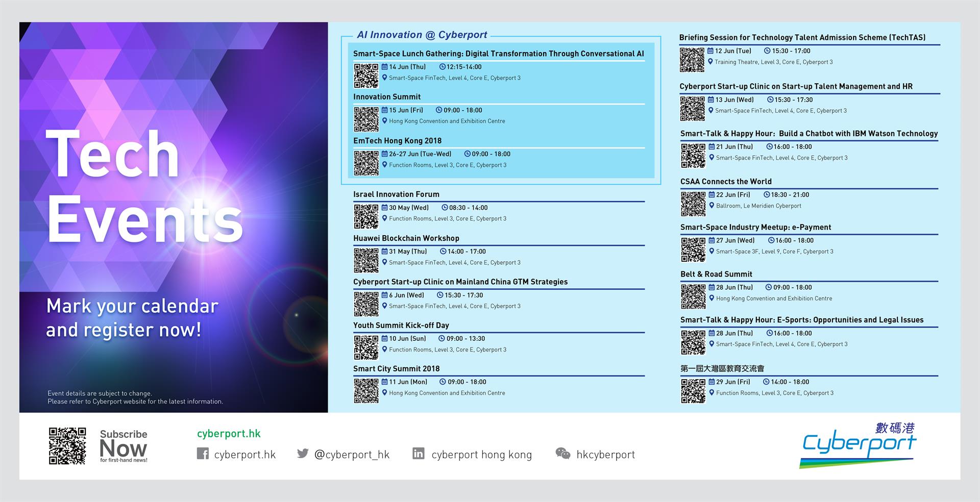This screenshot has height=502, width=980.
Task: Open the hkcyberport WeChat handle
Action: [605, 455]
